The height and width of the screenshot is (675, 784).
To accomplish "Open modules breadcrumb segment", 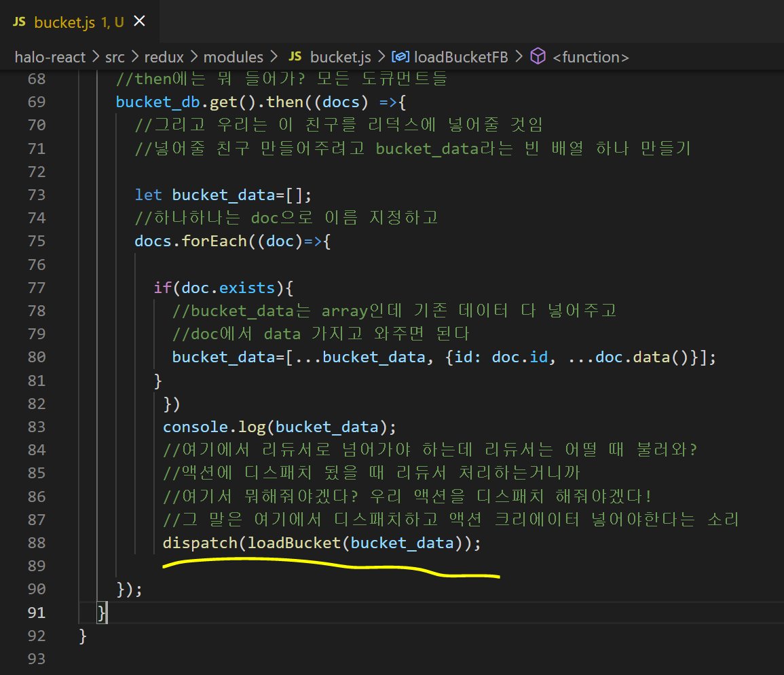I will coord(233,57).
